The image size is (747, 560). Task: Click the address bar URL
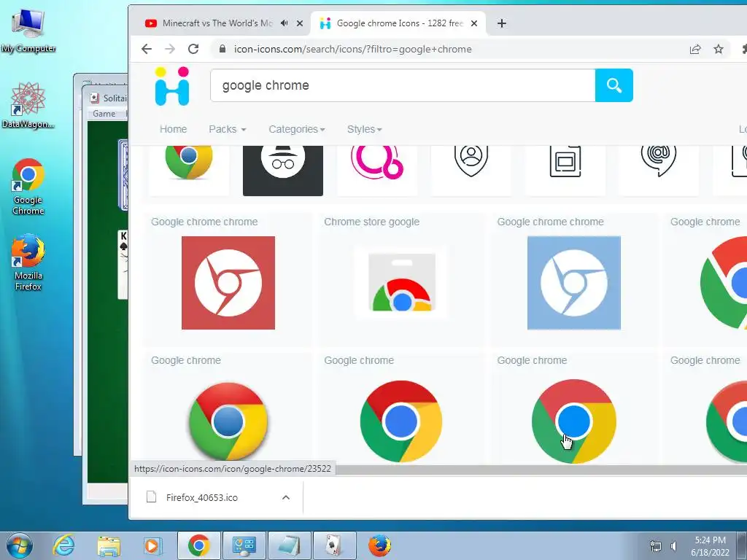pyautogui.click(x=352, y=49)
